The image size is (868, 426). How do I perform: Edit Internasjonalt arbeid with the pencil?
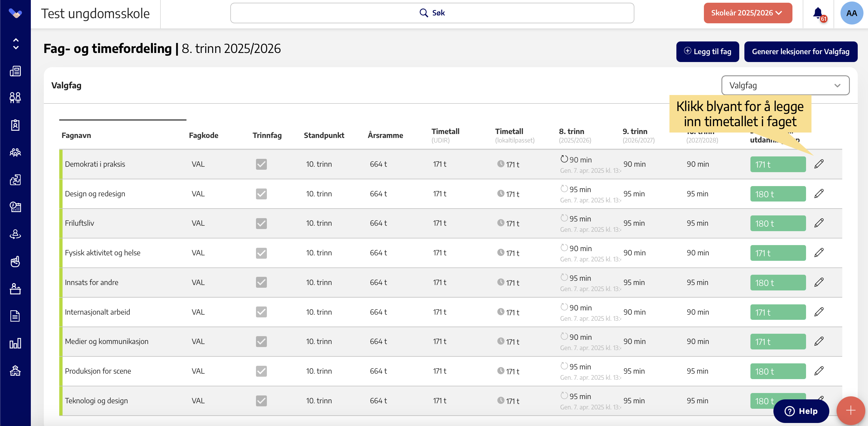pyautogui.click(x=819, y=312)
